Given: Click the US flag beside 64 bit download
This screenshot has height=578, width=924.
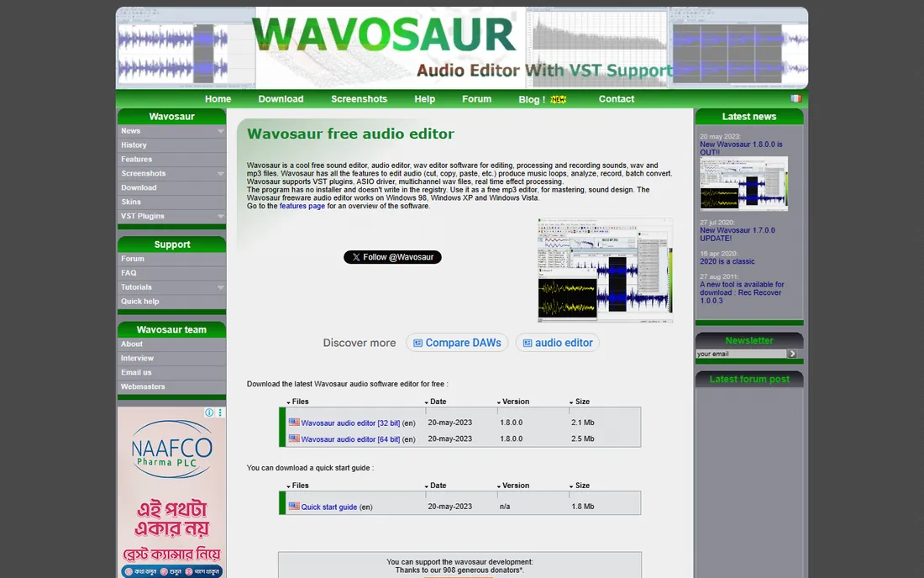Looking at the screenshot, I should pos(294,439).
